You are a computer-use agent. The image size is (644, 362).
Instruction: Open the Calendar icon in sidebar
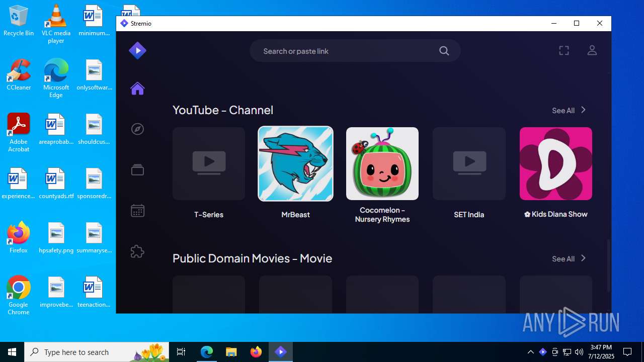tap(137, 211)
